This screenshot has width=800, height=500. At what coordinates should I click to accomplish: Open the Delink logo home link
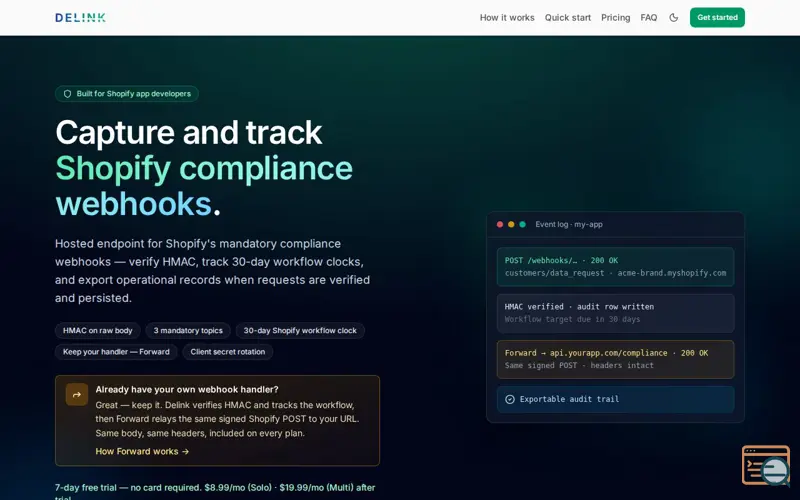pyautogui.click(x=80, y=17)
